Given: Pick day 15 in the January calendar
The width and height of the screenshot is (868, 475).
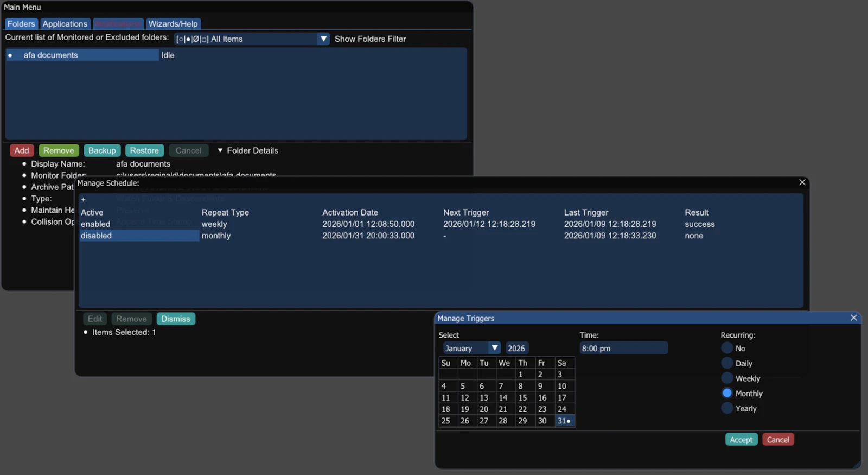Looking at the screenshot, I should (525, 398).
